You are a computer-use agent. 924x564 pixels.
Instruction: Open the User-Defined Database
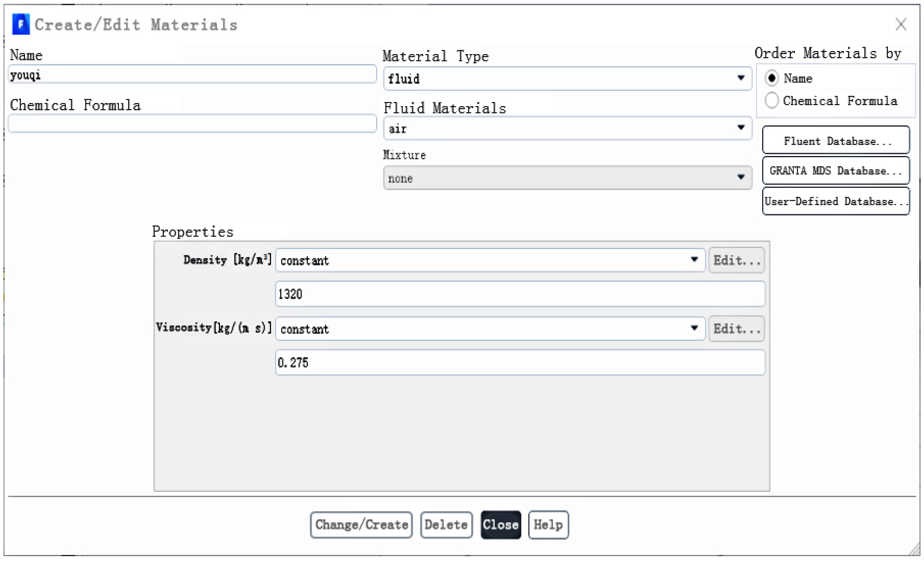tap(836, 202)
